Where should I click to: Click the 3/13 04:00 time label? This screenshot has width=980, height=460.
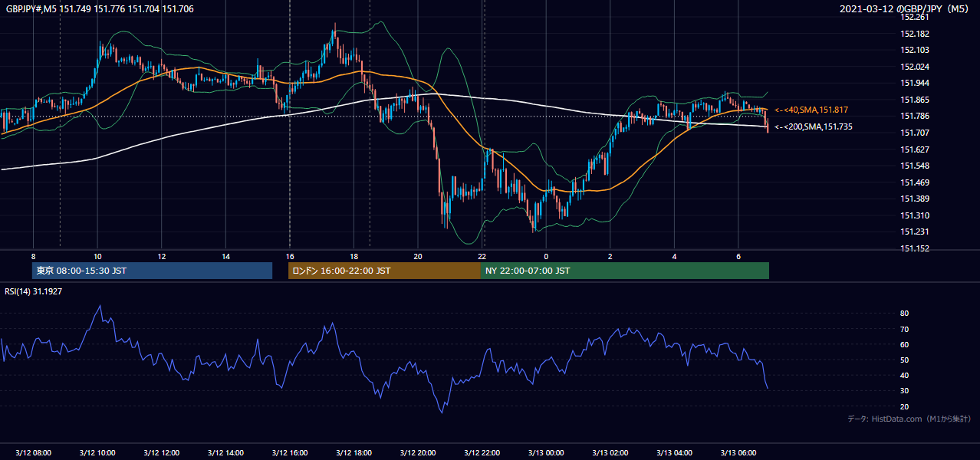[674, 453]
